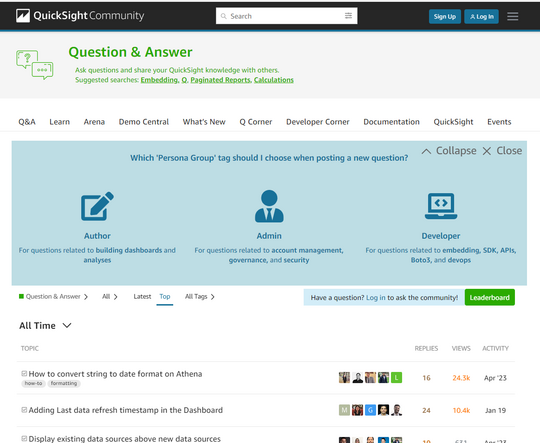Open Demo Central navigation item

point(144,122)
